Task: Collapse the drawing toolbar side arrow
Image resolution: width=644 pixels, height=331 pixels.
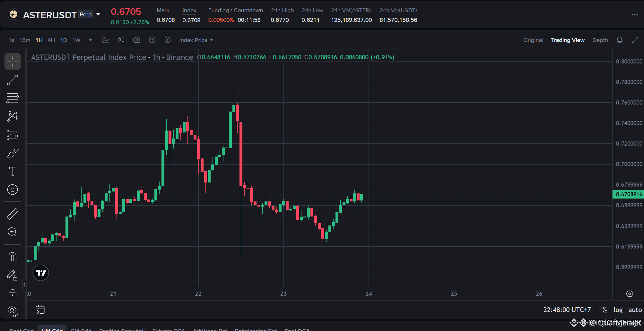Action: click(24, 284)
